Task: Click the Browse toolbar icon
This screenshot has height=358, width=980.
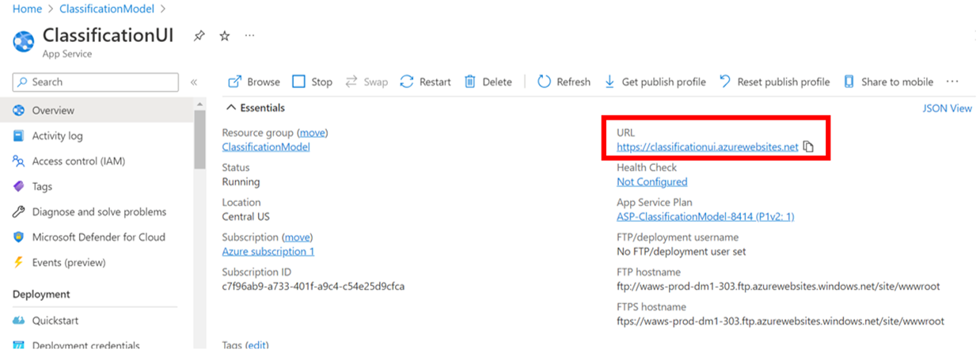Action: click(234, 82)
